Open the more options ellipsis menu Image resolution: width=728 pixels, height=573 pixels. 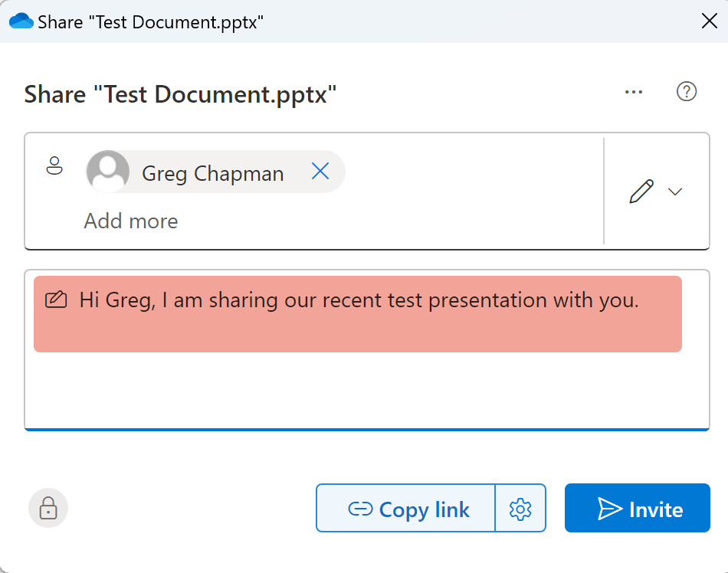pyautogui.click(x=633, y=92)
